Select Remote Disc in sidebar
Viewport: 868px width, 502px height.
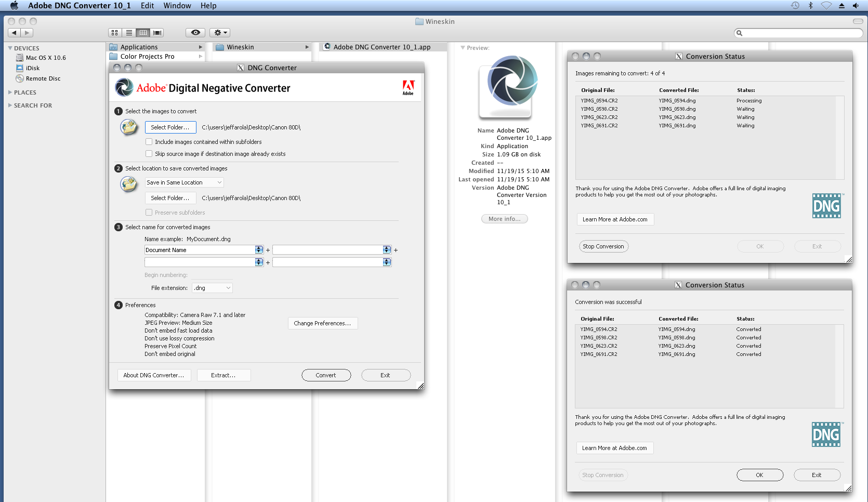[x=38, y=78]
